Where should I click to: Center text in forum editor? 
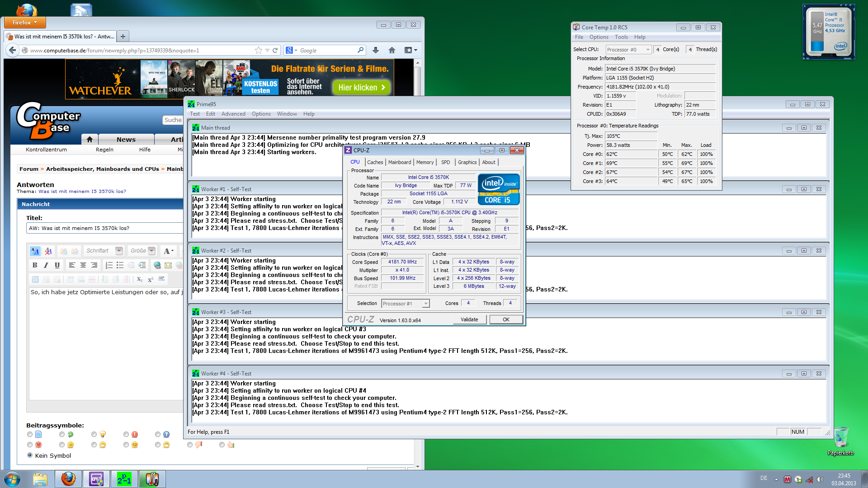click(83, 265)
